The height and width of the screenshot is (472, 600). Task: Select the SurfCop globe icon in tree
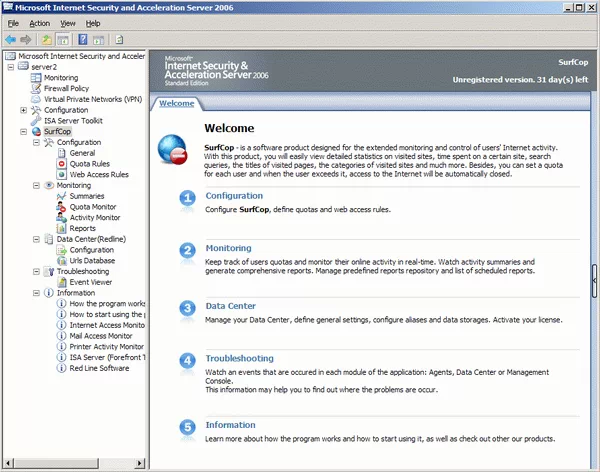[36, 131]
